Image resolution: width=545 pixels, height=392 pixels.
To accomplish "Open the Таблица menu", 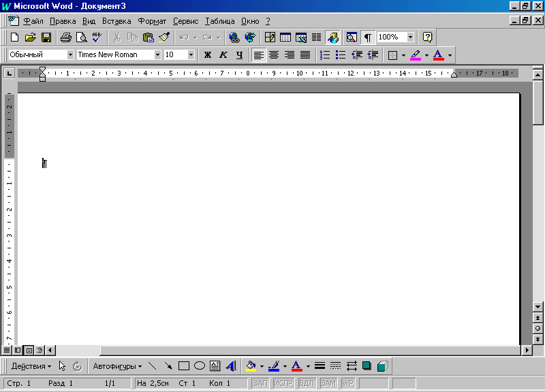I will pos(219,21).
